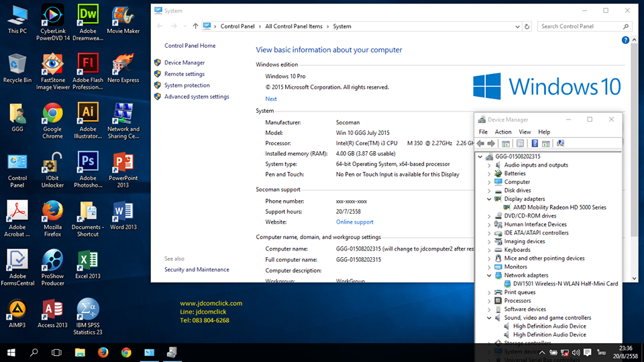
Task: Select Adobe Acrobat desktop icon
Action: pos(17,218)
